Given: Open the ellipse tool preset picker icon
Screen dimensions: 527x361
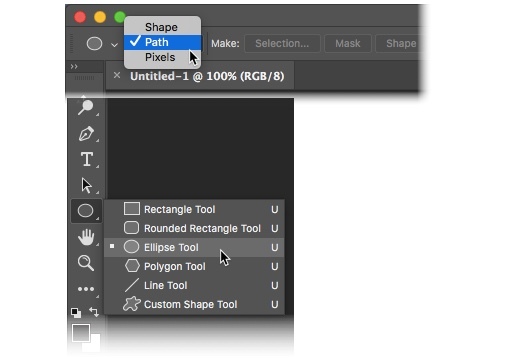Looking at the screenshot, I should [x=94, y=43].
